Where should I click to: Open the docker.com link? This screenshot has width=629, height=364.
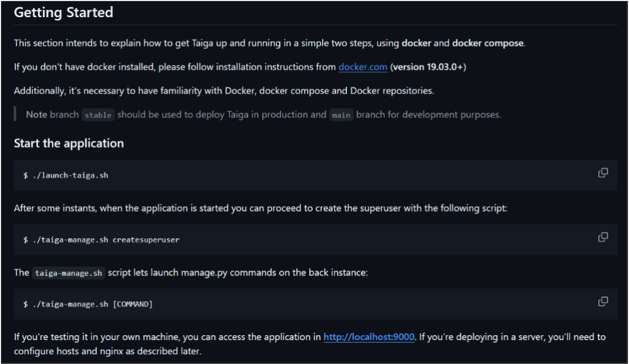click(362, 67)
